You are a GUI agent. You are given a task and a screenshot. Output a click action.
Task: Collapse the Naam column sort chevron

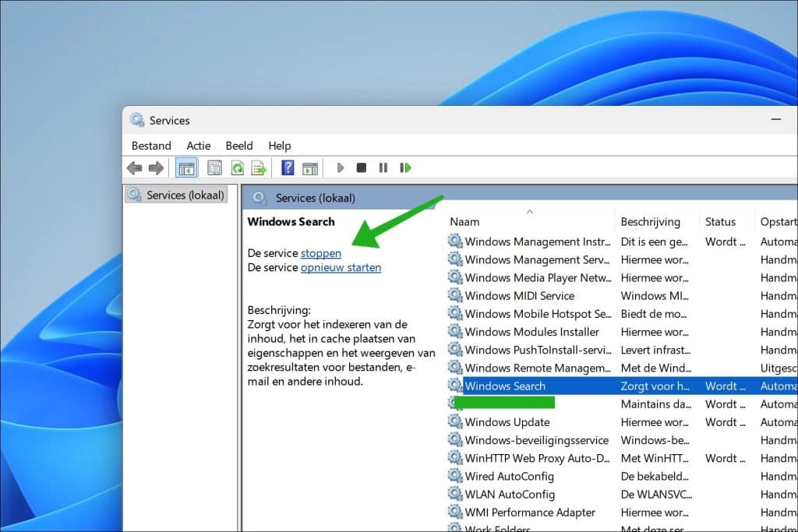(x=530, y=210)
